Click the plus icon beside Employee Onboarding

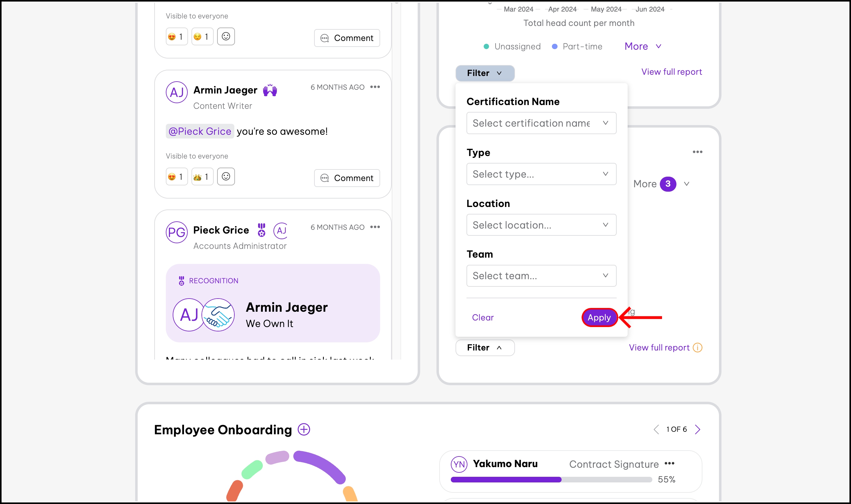(304, 429)
